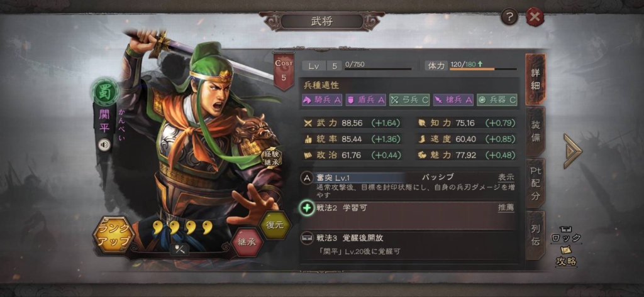The width and height of the screenshot is (644, 297).
Task: Switch to the Pt配分 tab
Action: (536, 183)
